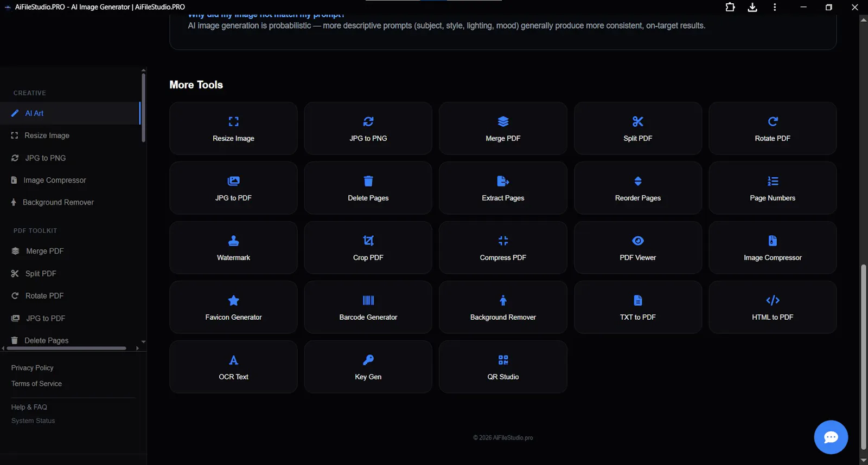Open the PDF Viewer eye card
The width and height of the screenshot is (868, 465).
point(638,248)
